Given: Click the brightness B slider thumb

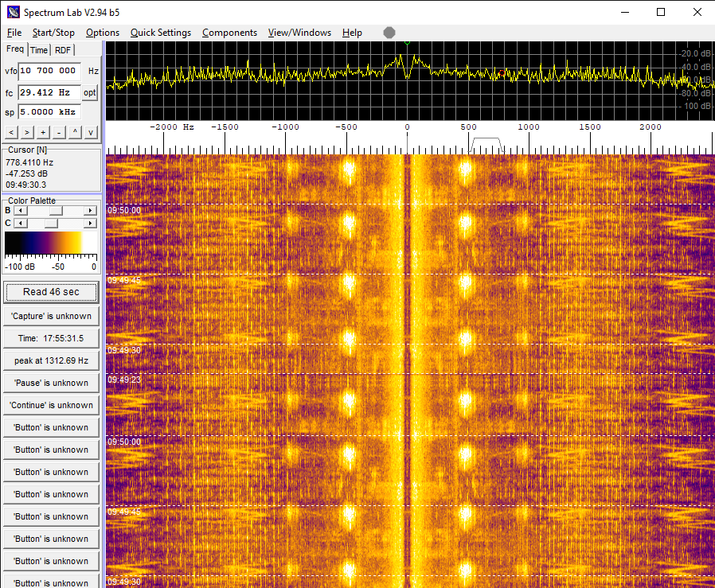Looking at the screenshot, I should (56, 211).
